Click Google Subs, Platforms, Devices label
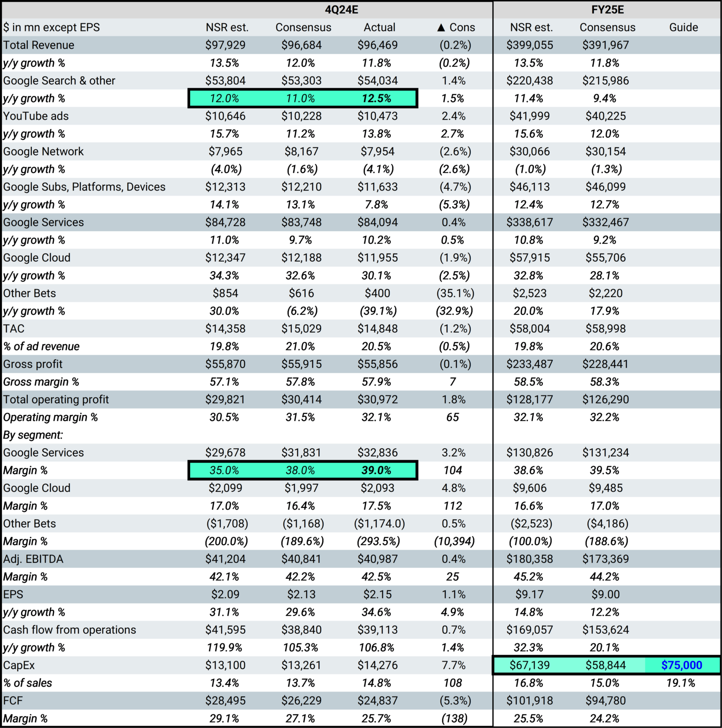722x728 pixels. click(x=84, y=187)
